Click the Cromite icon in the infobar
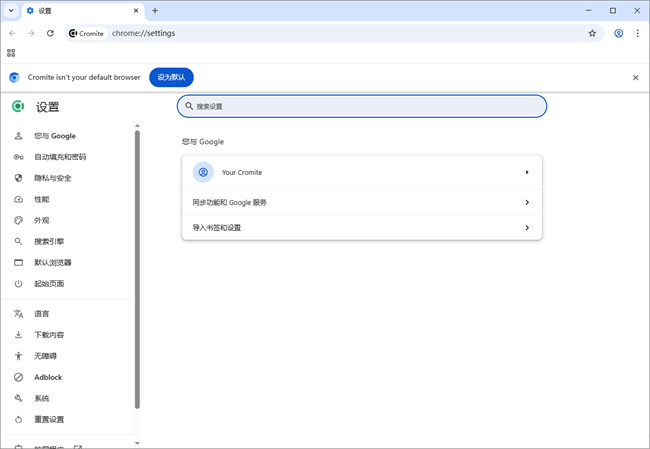The height and width of the screenshot is (449, 650). tap(14, 78)
